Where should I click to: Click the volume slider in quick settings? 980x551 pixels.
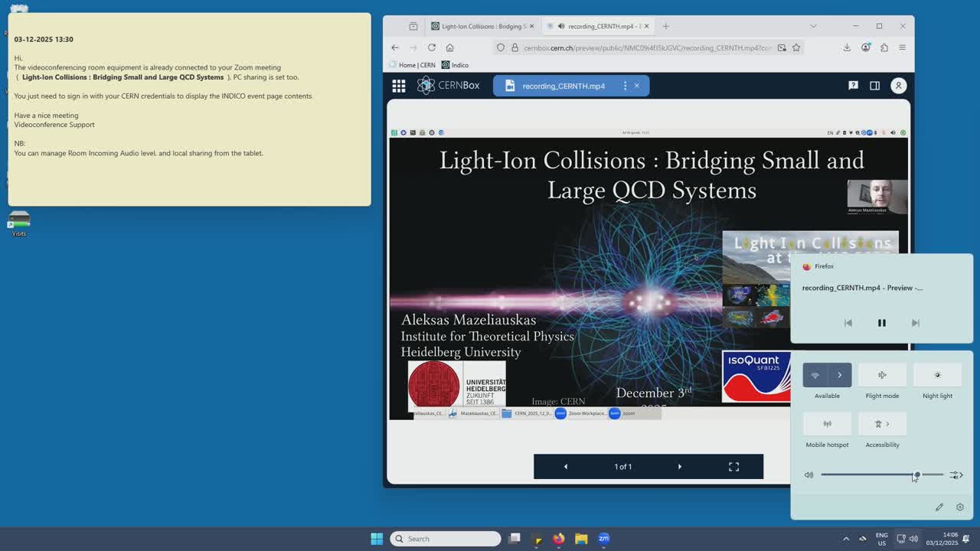(x=880, y=475)
